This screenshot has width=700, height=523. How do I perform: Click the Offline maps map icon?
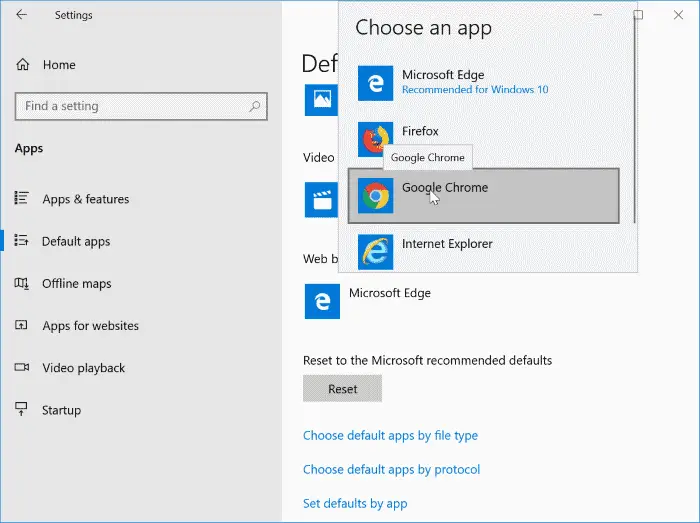click(x=21, y=283)
